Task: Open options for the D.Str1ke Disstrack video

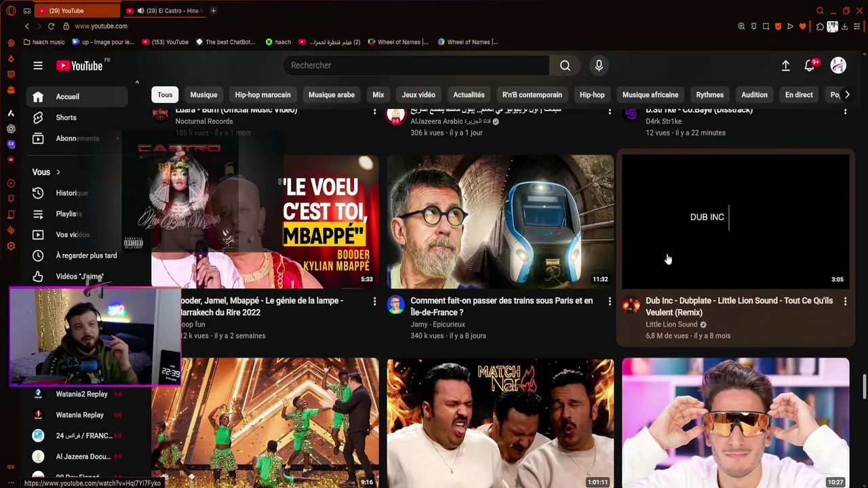Action: point(845,110)
